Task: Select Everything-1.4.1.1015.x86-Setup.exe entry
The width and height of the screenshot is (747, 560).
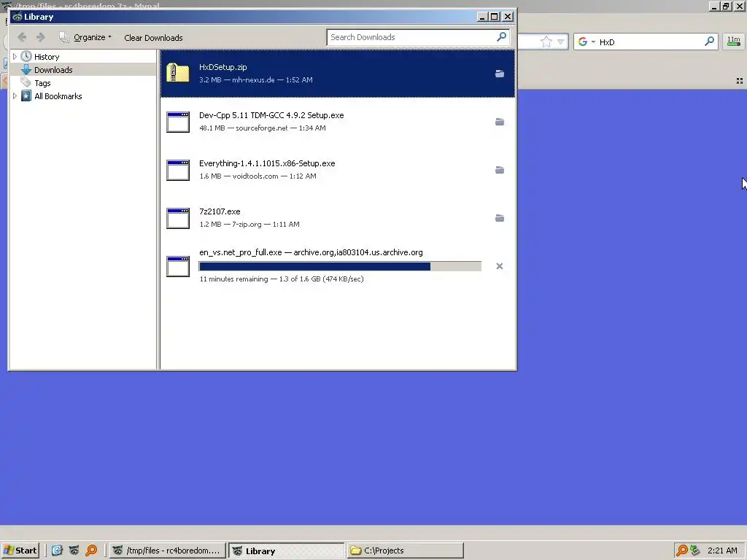Action: 267,163
